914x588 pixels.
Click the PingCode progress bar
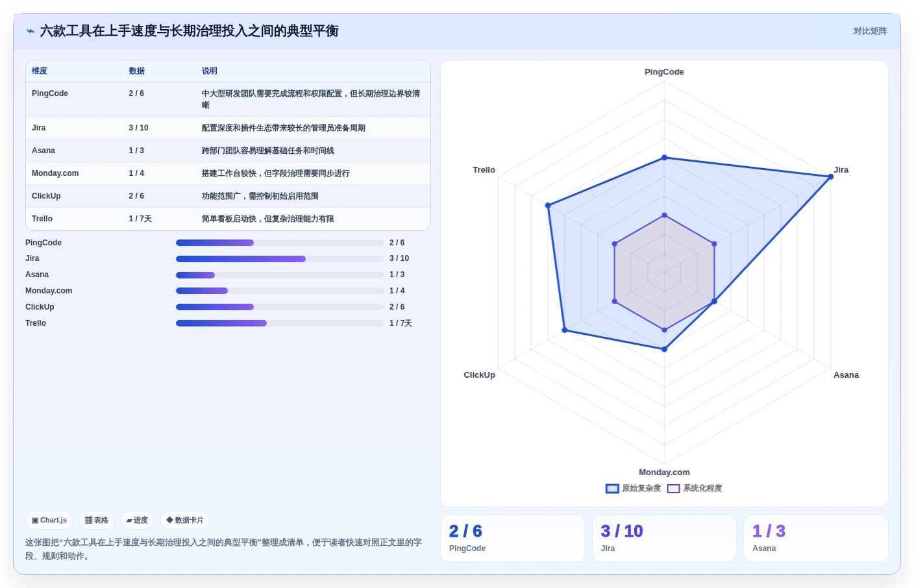(x=280, y=243)
